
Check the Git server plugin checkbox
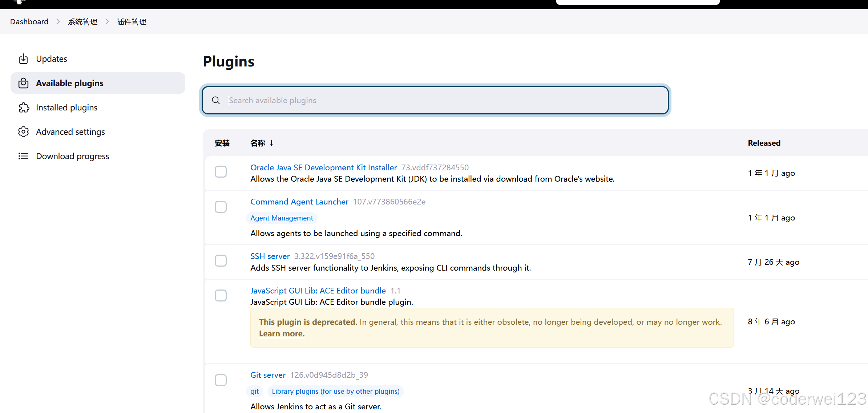click(221, 380)
